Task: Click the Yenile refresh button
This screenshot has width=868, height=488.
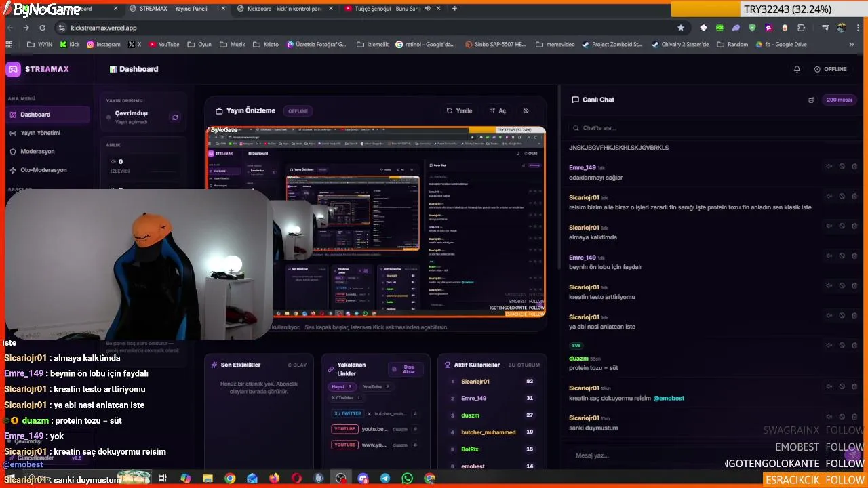Action: coord(459,110)
